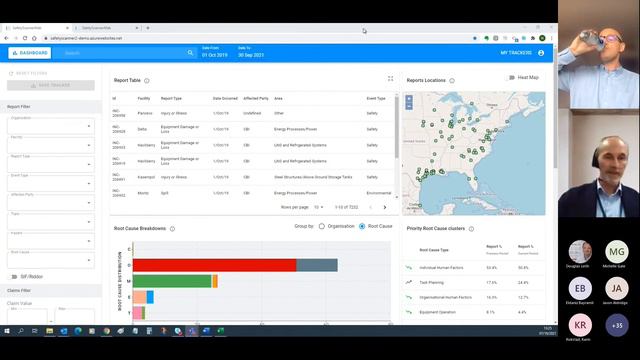Click the Dashboard button
This screenshot has height=360, width=640.
(29, 53)
